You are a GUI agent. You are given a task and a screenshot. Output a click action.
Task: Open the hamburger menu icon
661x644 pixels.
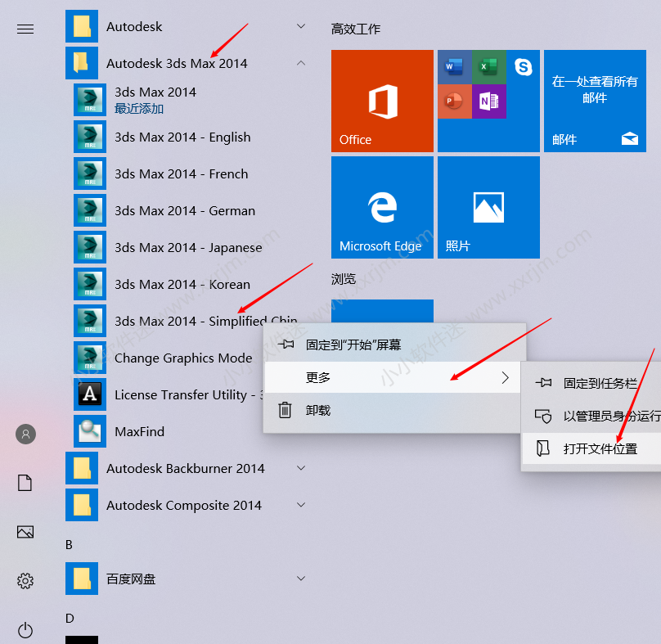click(x=25, y=29)
